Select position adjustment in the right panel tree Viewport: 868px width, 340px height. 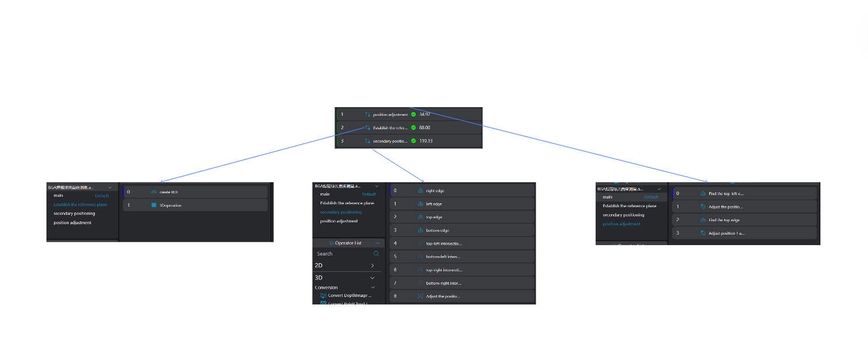tap(621, 224)
